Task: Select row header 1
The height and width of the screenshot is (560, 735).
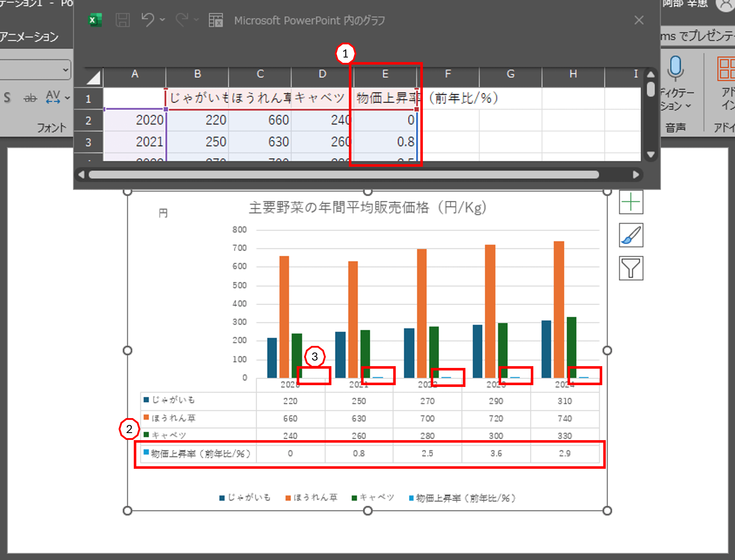Action: 88,99
